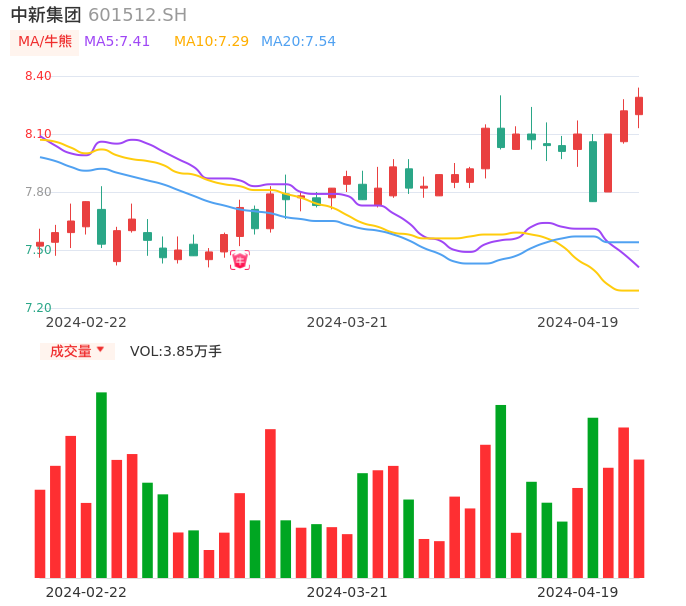Click the MA/牛熊 indicator button
Viewport: 686px width, 606px height.
[45, 42]
